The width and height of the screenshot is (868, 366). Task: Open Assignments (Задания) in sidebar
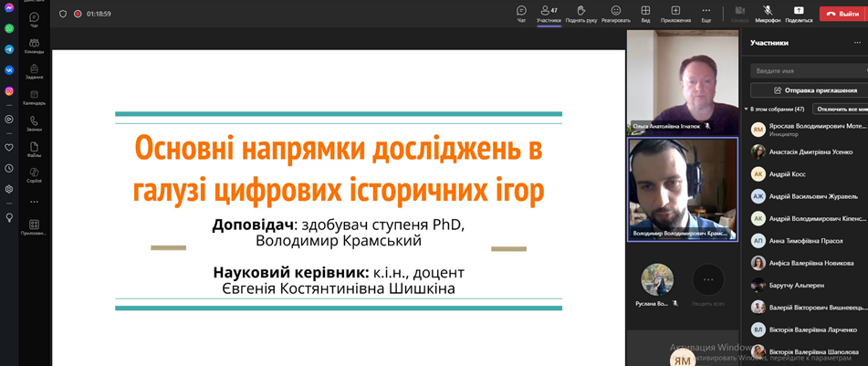coord(34,71)
